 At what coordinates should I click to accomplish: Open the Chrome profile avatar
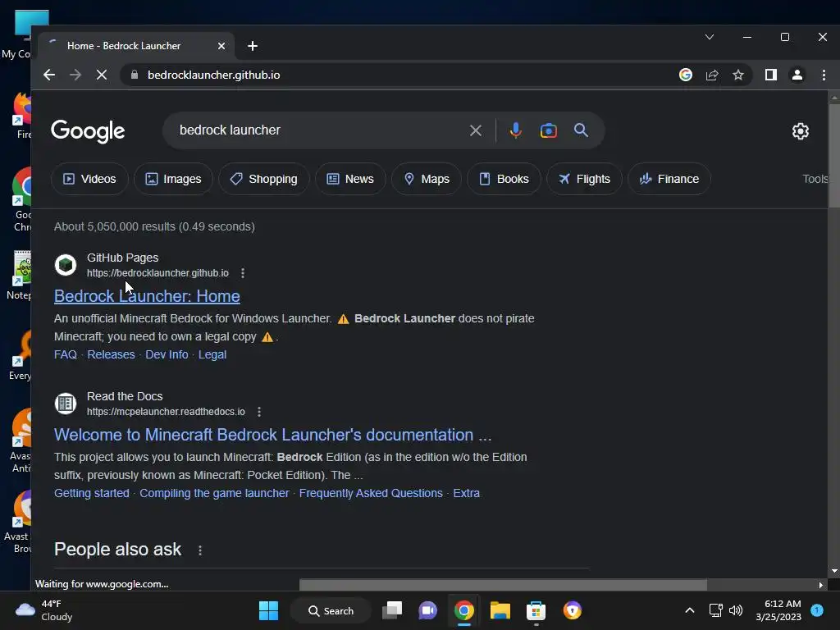pyautogui.click(x=797, y=75)
